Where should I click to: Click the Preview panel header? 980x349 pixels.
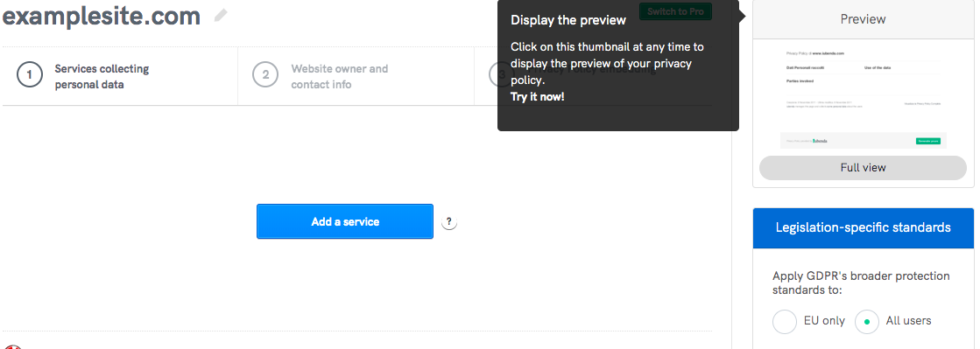(863, 19)
